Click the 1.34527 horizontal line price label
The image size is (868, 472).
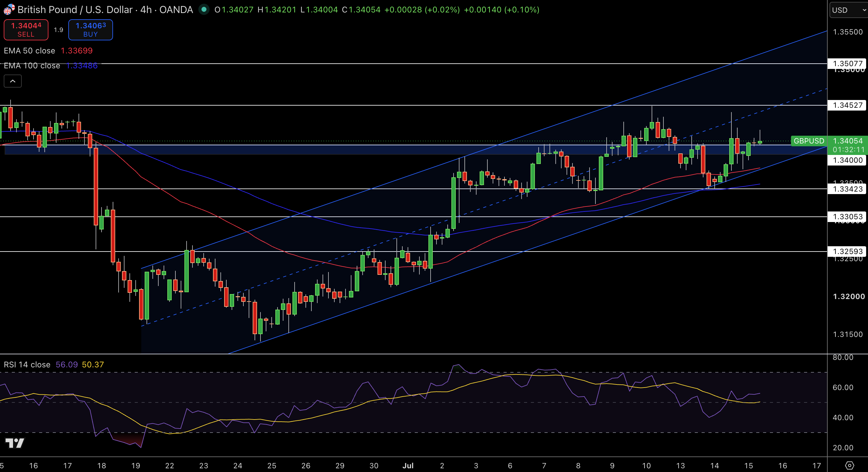point(848,105)
